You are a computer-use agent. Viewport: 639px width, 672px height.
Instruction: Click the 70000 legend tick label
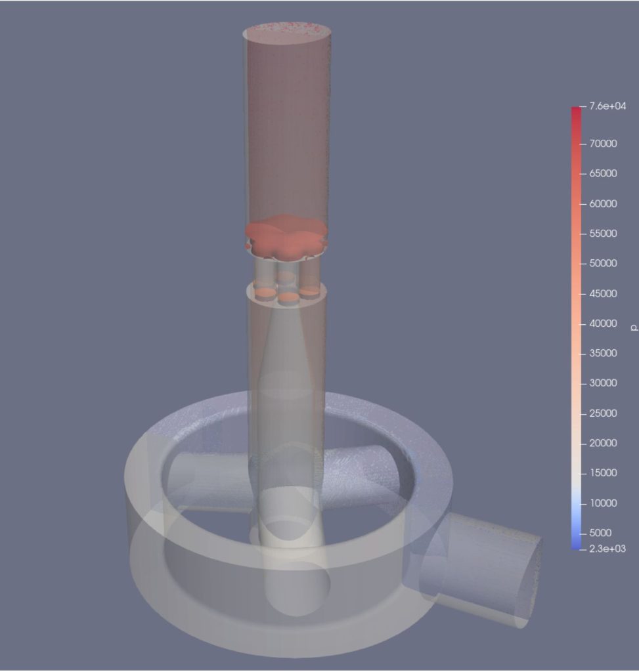point(603,144)
